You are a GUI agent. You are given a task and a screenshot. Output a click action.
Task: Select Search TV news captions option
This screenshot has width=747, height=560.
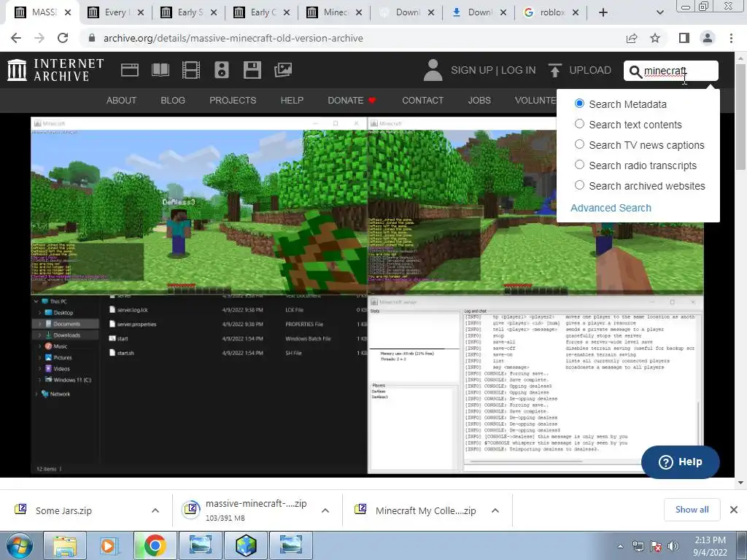579,144
